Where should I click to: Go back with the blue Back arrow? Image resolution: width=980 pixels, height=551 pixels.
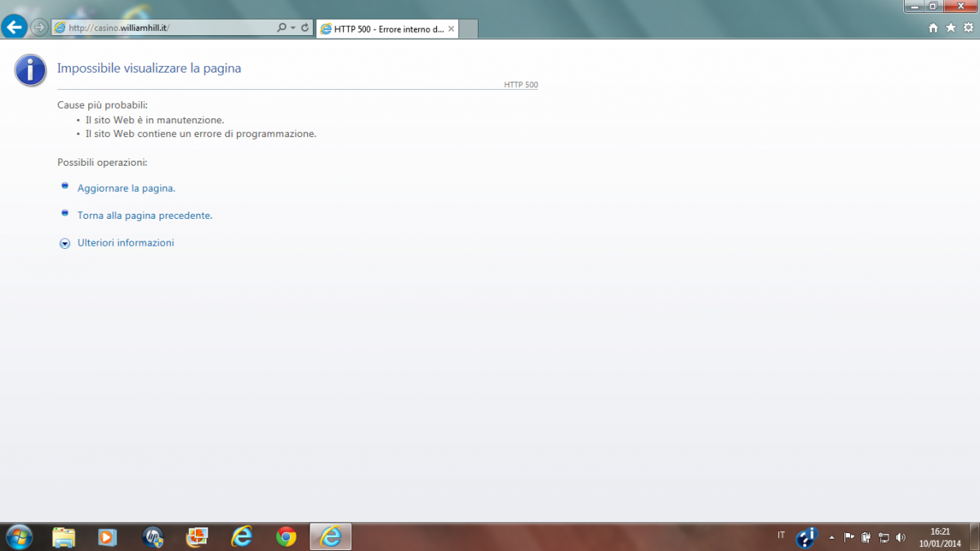[15, 27]
